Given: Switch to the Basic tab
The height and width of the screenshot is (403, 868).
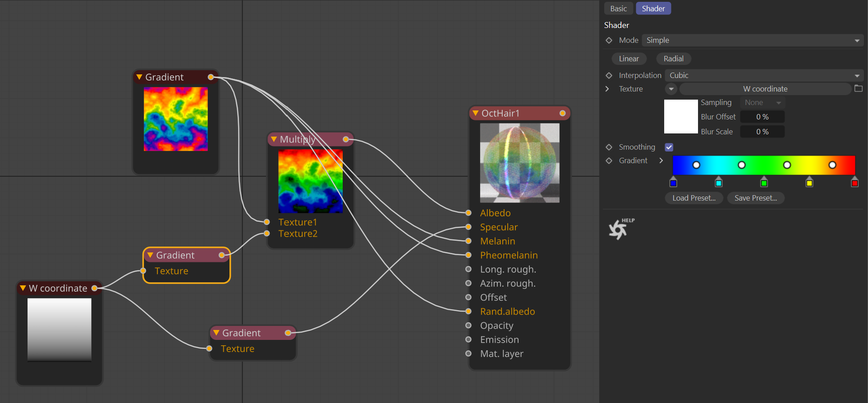Looking at the screenshot, I should (x=618, y=9).
